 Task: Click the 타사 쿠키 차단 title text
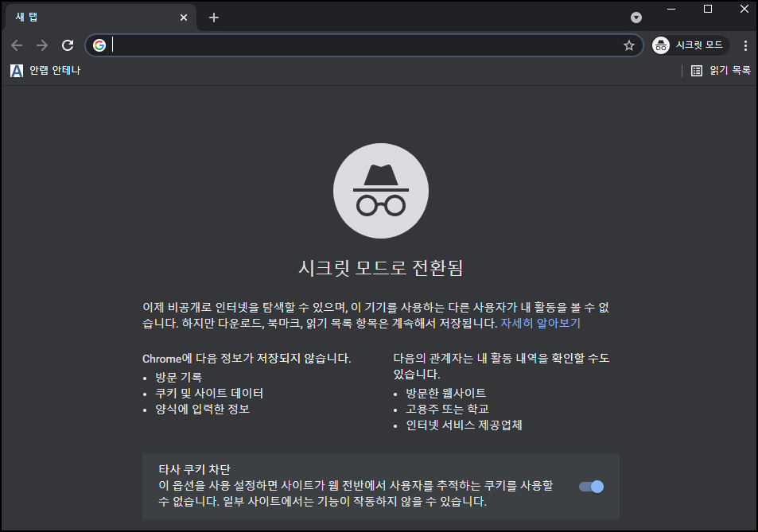[194, 469]
